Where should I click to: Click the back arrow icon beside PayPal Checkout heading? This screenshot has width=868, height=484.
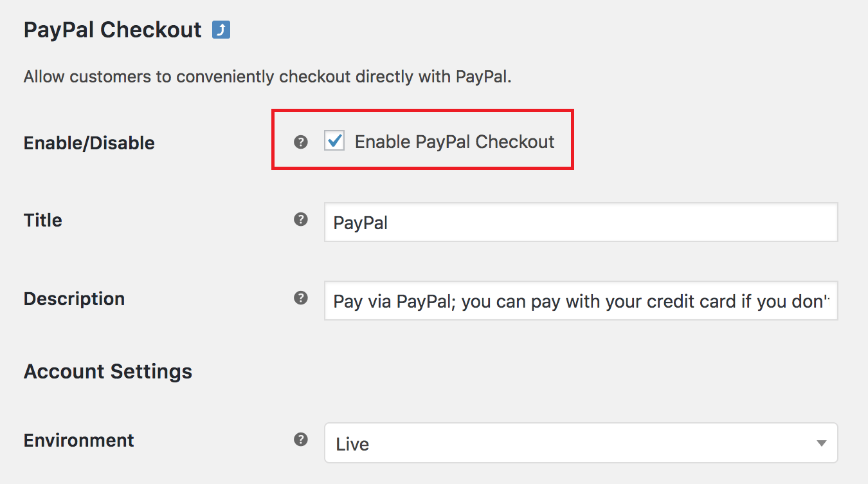tap(221, 30)
